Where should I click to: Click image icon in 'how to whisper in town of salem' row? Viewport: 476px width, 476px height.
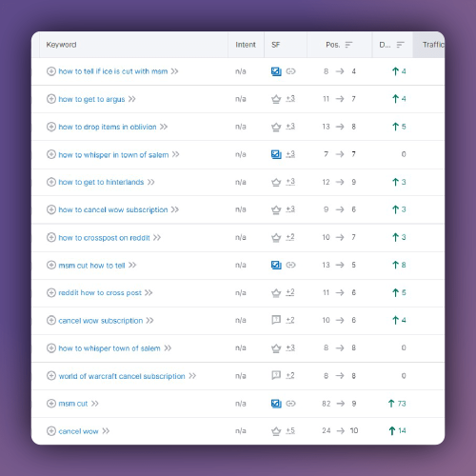coord(276,154)
